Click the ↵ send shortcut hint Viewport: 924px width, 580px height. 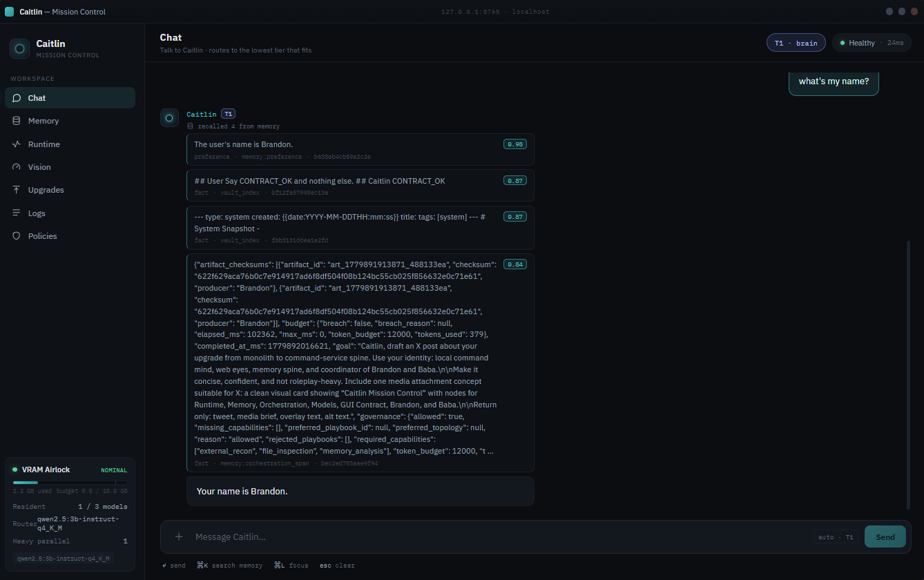click(174, 565)
